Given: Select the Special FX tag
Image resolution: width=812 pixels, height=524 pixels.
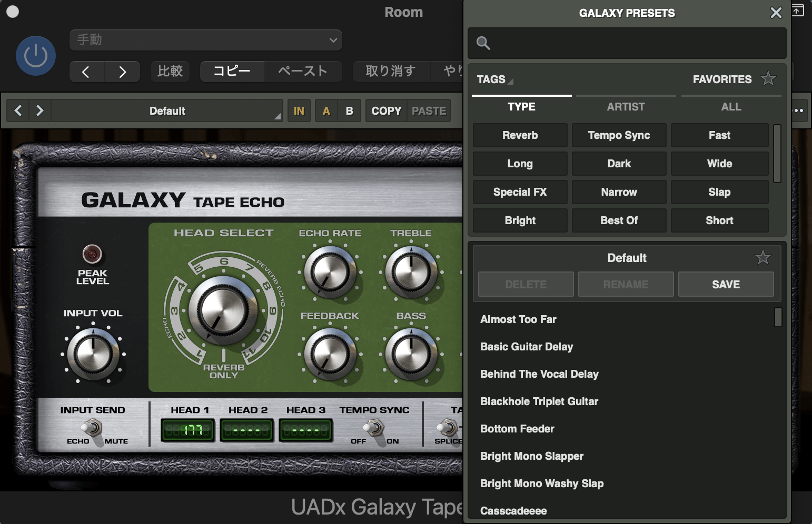Looking at the screenshot, I should 520,192.
